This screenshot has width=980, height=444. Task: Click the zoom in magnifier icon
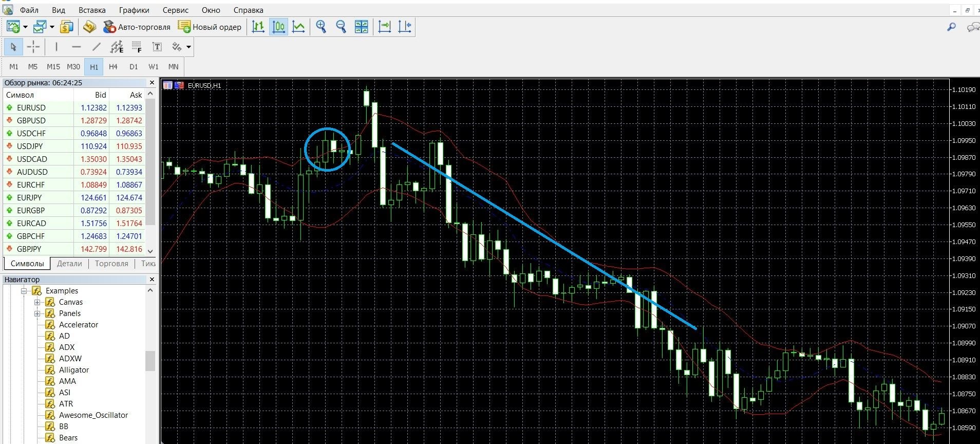click(x=322, y=27)
